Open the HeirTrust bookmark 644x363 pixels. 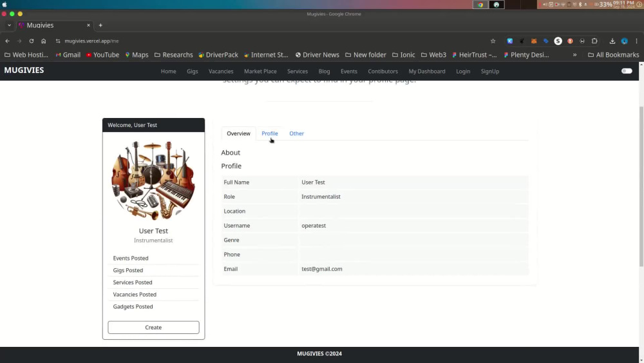475,55
